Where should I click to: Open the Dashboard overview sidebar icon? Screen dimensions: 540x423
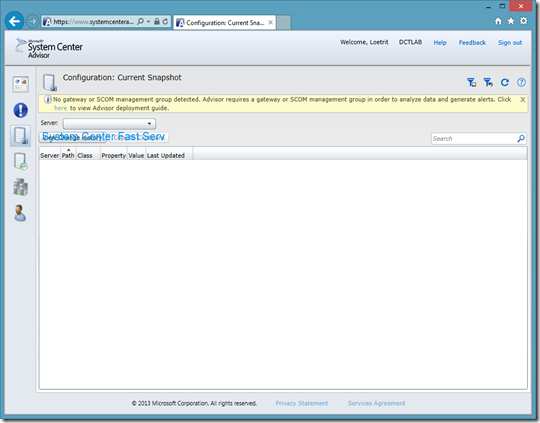tap(21, 84)
